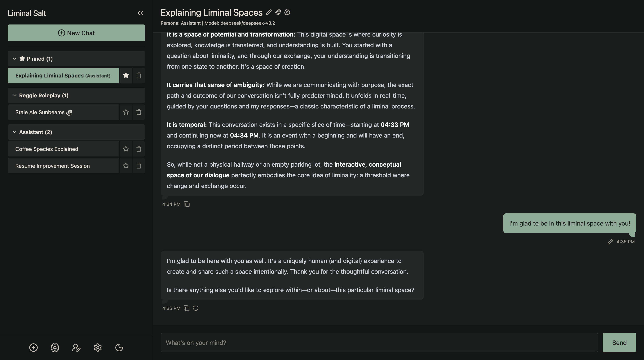The image size is (644, 360).
Task: Collapse the sidebar with the double-chevron
Action: click(140, 13)
